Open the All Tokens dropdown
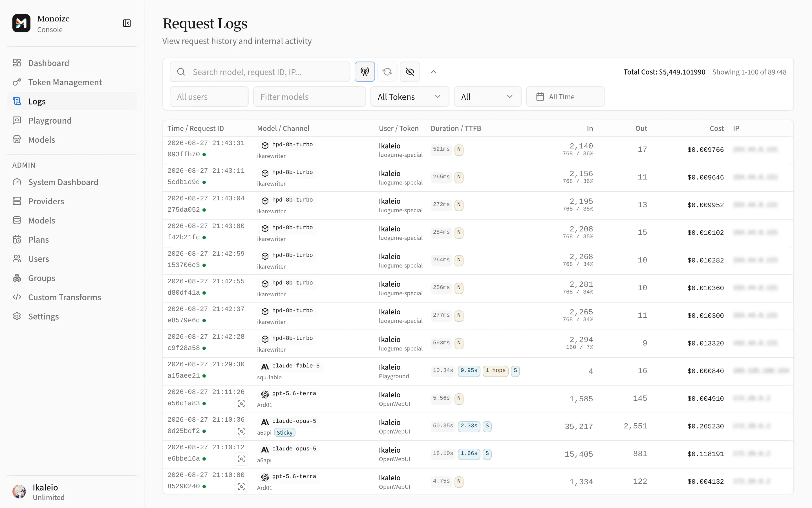 pos(409,97)
